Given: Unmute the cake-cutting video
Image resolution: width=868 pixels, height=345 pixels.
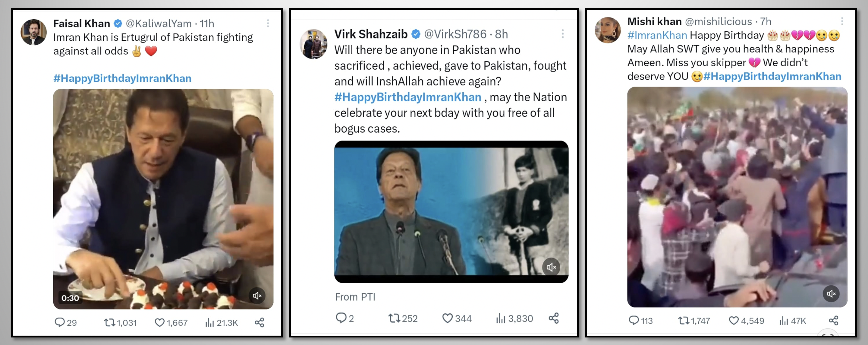Looking at the screenshot, I should click(257, 296).
